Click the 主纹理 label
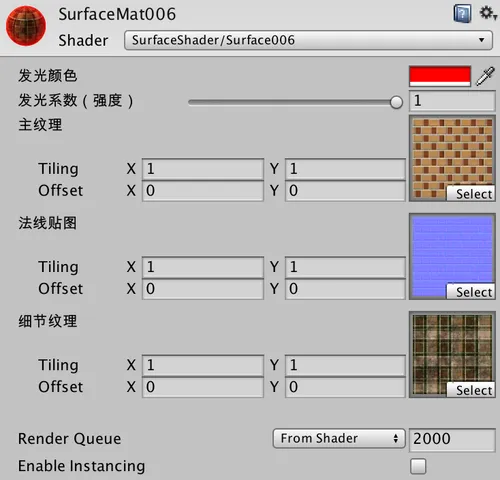 (x=40, y=125)
